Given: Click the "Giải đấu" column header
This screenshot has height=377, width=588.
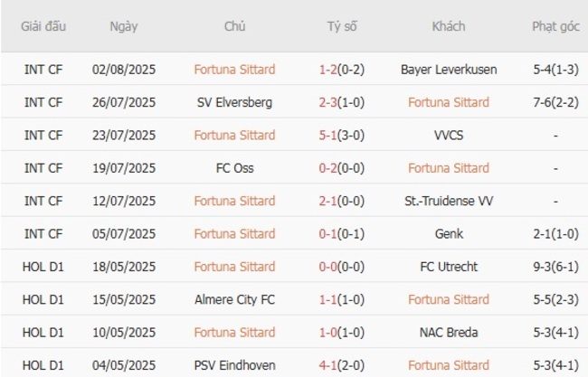Looking at the screenshot, I should pos(43,26).
